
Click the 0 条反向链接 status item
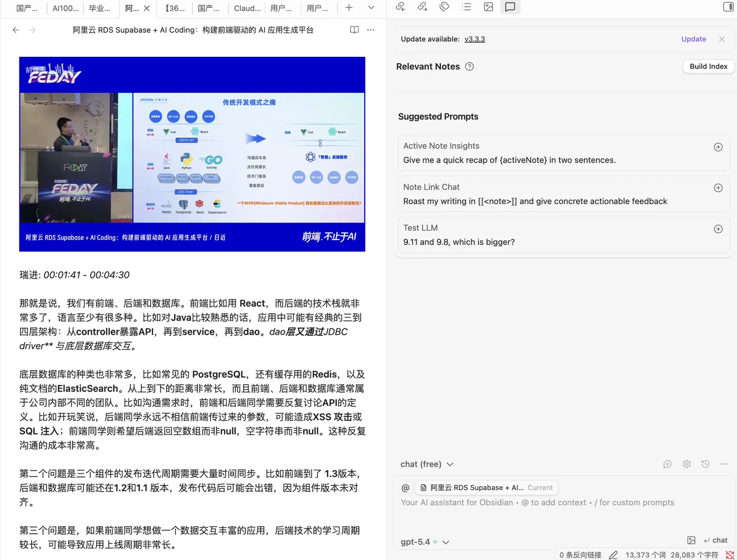tap(580, 555)
